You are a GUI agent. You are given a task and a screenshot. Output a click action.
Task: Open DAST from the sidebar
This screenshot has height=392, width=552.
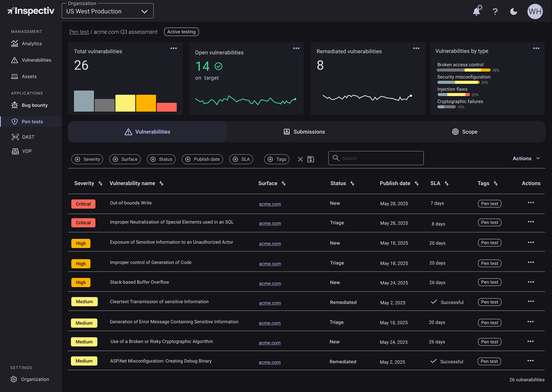pyautogui.click(x=28, y=137)
